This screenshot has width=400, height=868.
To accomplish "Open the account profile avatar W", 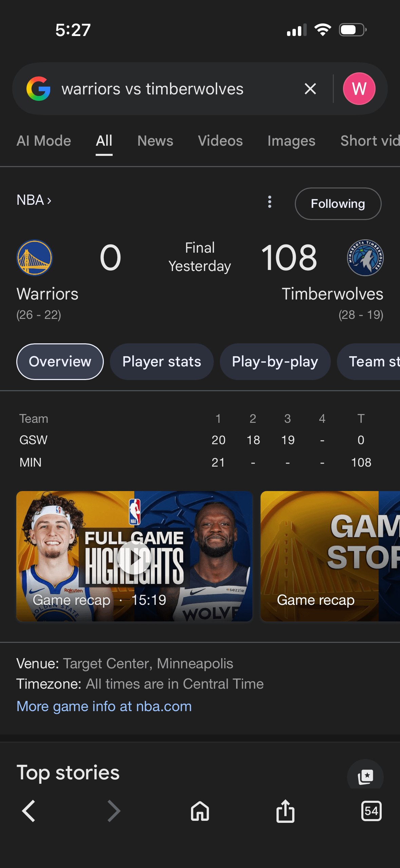I will 359,89.
